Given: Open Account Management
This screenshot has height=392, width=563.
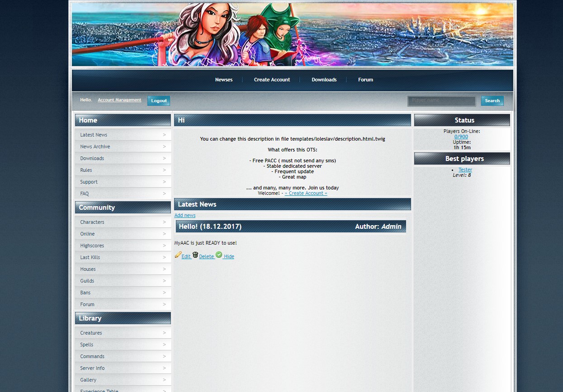Looking at the screenshot, I should [x=119, y=99].
